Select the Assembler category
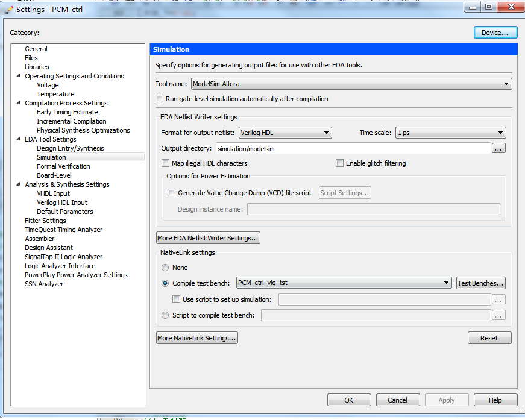Image resolution: width=525 pixels, height=420 pixels. [40, 239]
